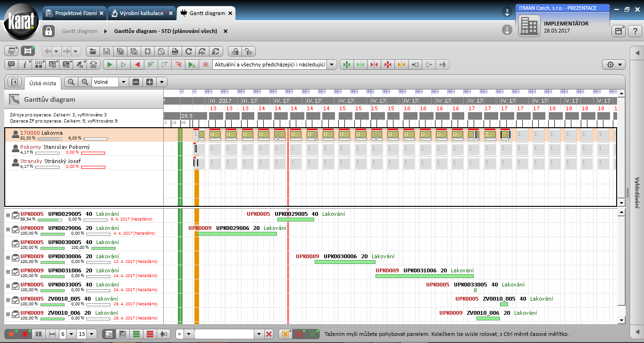Select the Úzká místa tab
Image resolution: width=644 pixels, height=343 pixels.
click(x=42, y=83)
